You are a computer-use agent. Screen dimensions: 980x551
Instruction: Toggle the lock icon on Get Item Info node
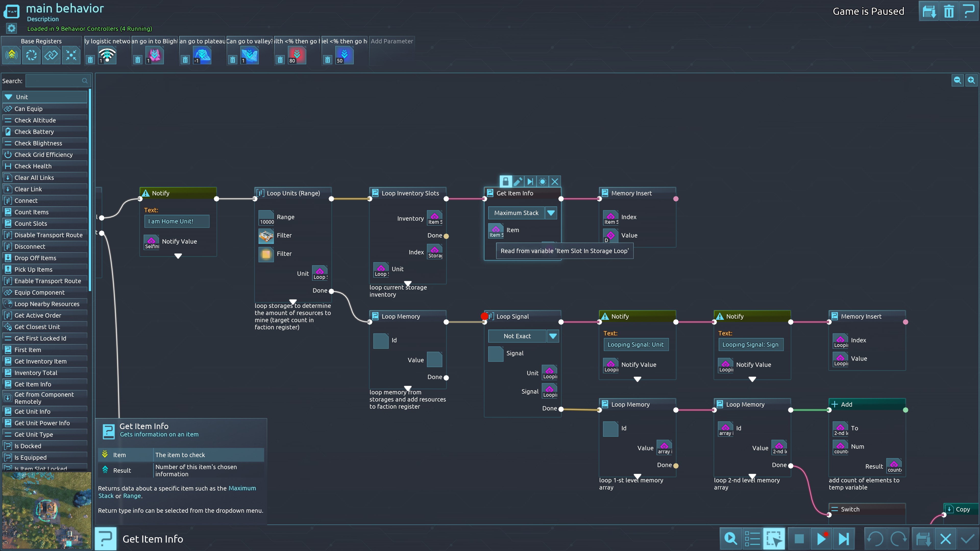point(505,181)
